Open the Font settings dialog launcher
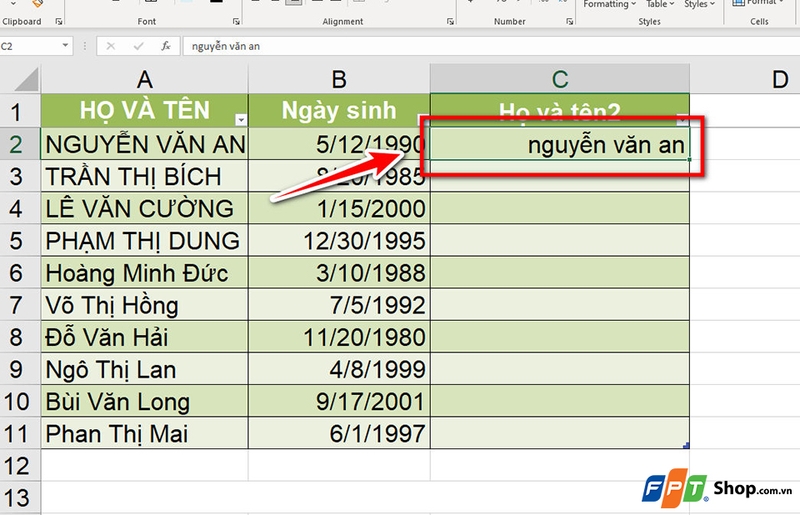The width and height of the screenshot is (800, 515). pos(236,21)
